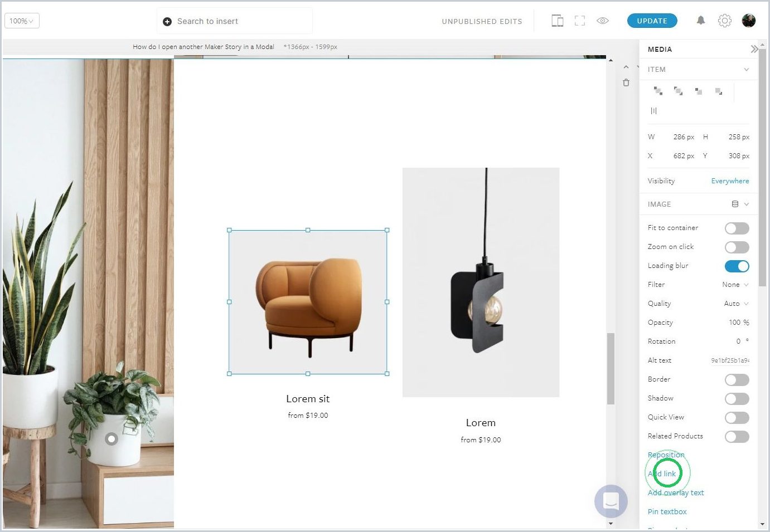Click the send backward icon
Viewport: 770px width, 532px height.
[719, 91]
